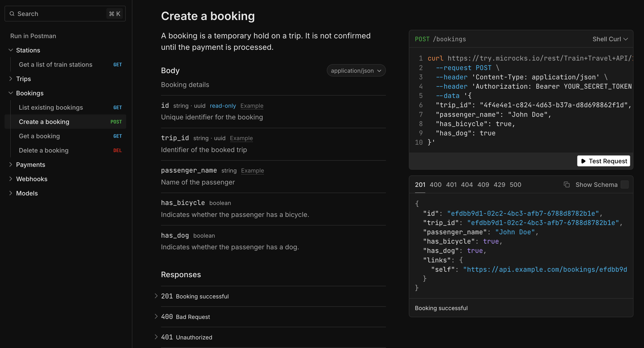Image resolution: width=644 pixels, height=348 pixels.
Task: Toggle the Show Schema checkbox
Action: pos(625,184)
